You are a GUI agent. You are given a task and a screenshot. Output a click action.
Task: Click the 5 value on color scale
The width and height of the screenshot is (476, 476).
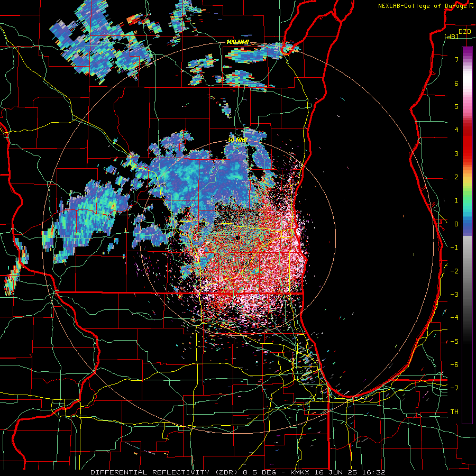coord(456,106)
